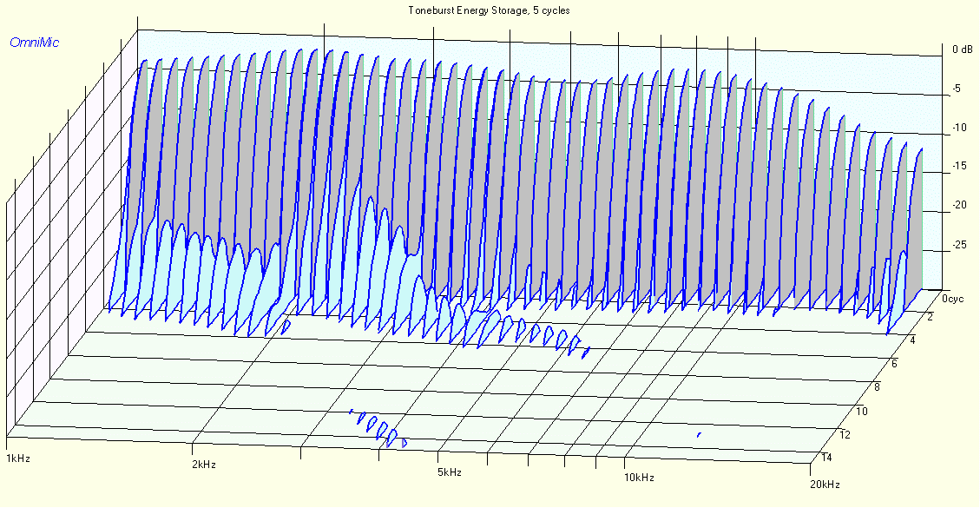980x508 pixels.
Task: Click the 1kHz frequency axis label
Action: [x=17, y=458]
